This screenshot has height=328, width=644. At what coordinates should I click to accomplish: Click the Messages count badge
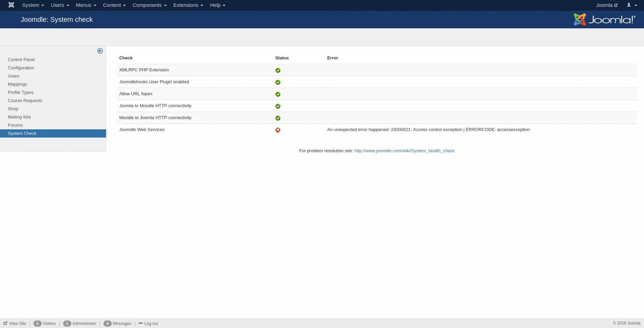[107, 323]
